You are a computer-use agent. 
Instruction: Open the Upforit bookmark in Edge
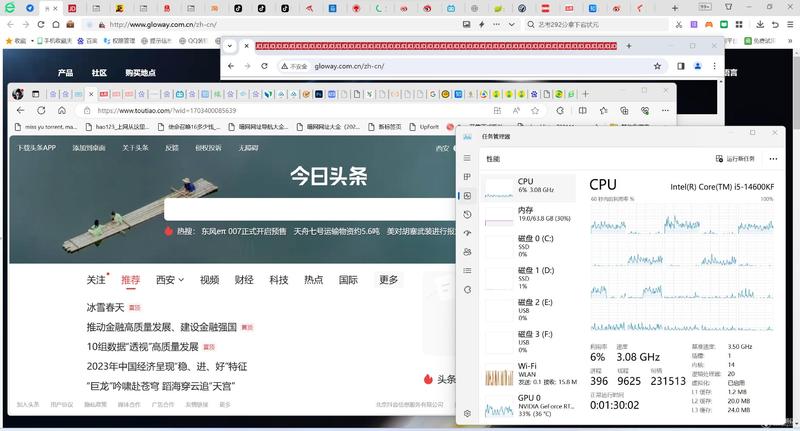pyautogui.click(x=424, y=126)
